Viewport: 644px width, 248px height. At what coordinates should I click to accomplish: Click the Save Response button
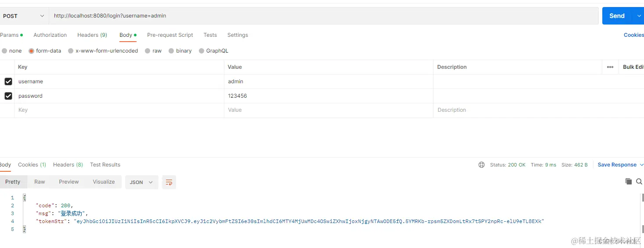pos(617,165)
